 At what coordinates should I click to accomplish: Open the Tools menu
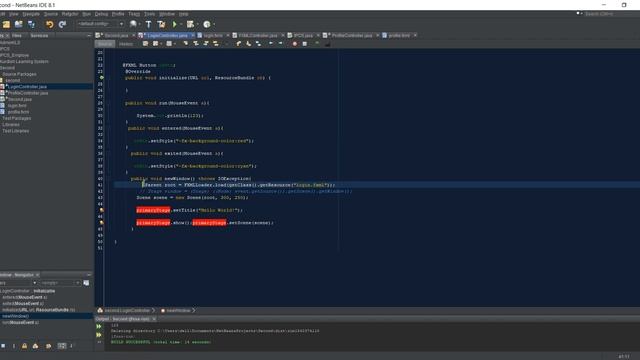point(149,14)
